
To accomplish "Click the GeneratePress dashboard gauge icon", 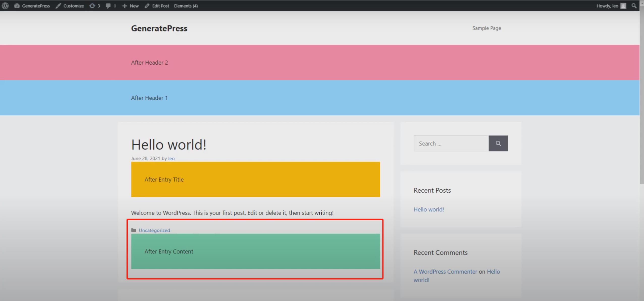I will tap(17, 6).
